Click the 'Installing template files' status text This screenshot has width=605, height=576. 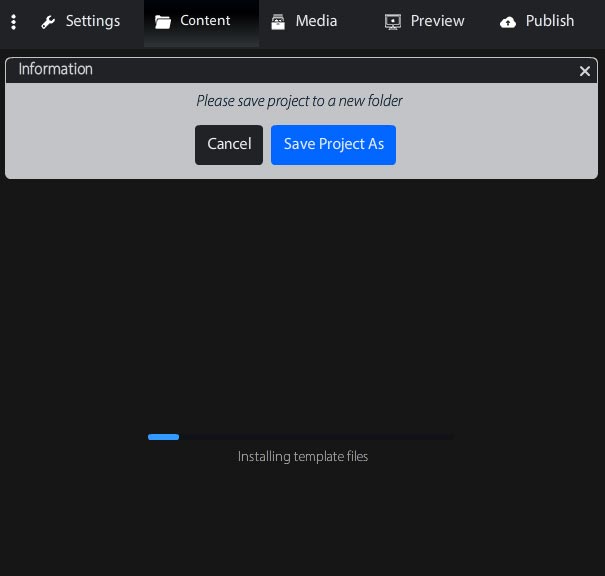[303, 457]
